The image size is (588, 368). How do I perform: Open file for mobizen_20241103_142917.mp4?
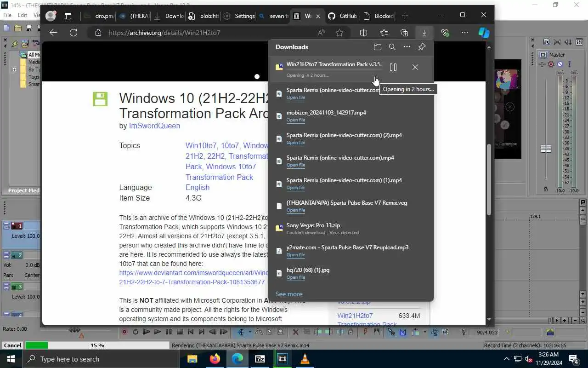(296, 120)
